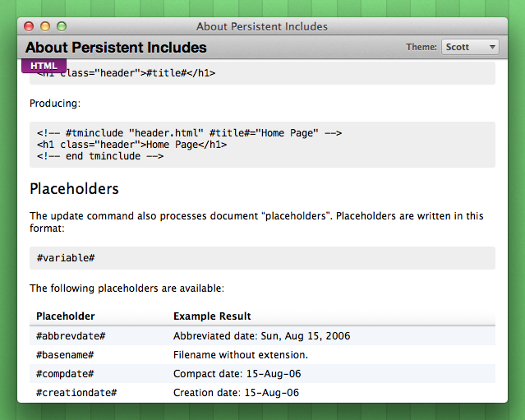Click the "Producing:" paragraph text

[55, 104]
